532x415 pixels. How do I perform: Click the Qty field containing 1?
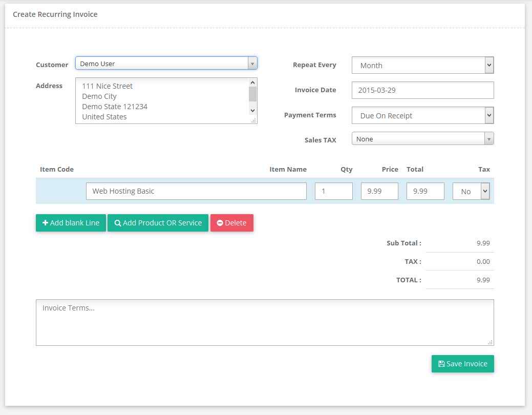click(x=333, y=191)
